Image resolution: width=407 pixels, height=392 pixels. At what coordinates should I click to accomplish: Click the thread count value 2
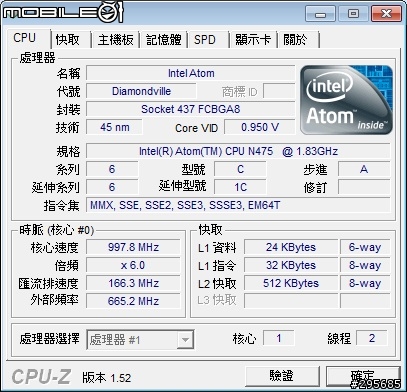[372, 339]
